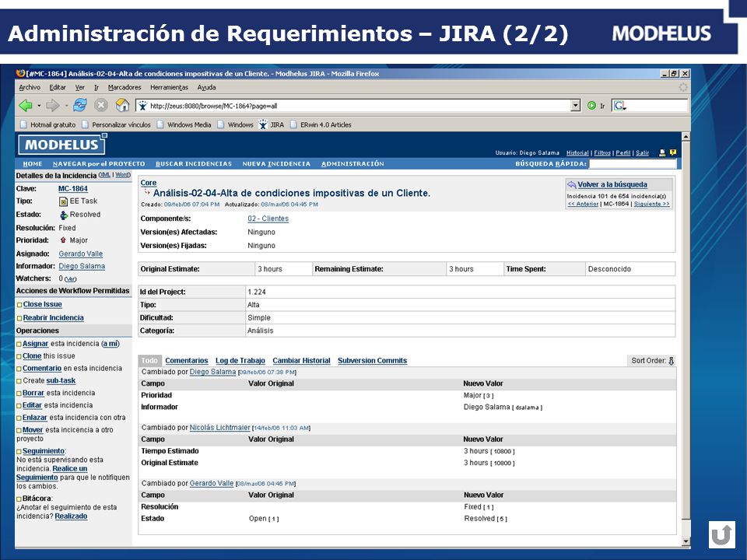Reload the page with the Refresh icon
The height and width of the screenshot is (560, 747).
point(79,105)
